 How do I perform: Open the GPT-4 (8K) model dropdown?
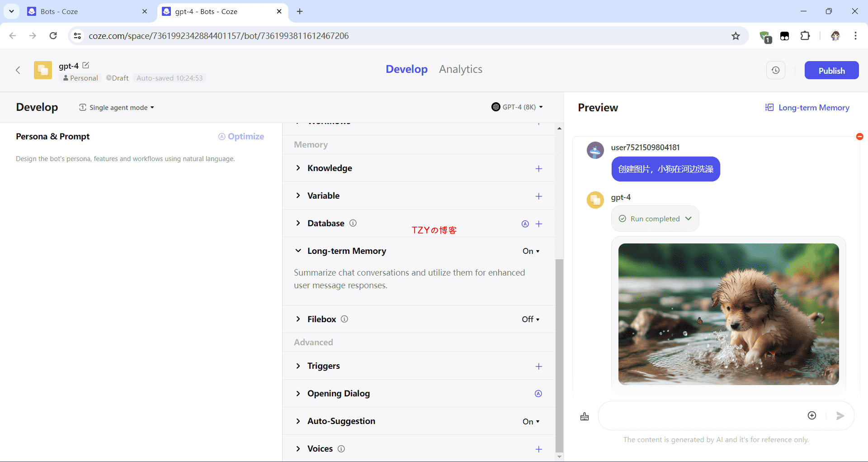pos(518,107)
